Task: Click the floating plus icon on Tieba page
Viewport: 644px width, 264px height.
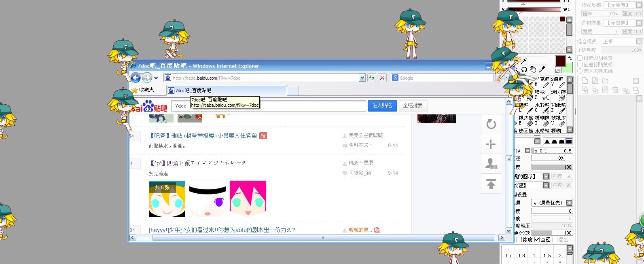Action: click(491, 144)
